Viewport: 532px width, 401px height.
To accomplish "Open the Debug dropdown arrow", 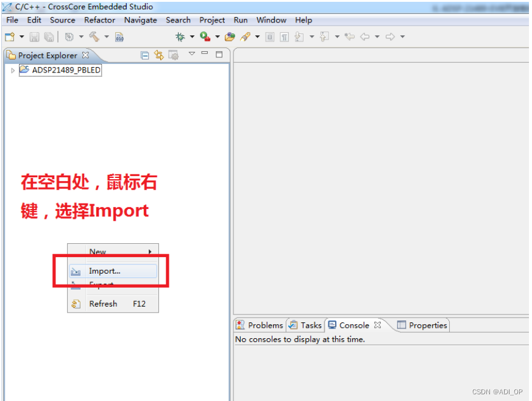I will tap(192, 37).
